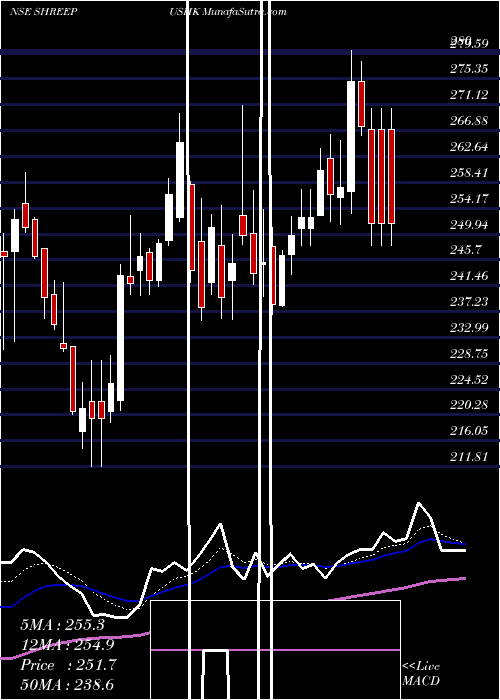The image size is (500, 700).
Task: Select the 271.12 price axis label
Action: click(469, 95)
